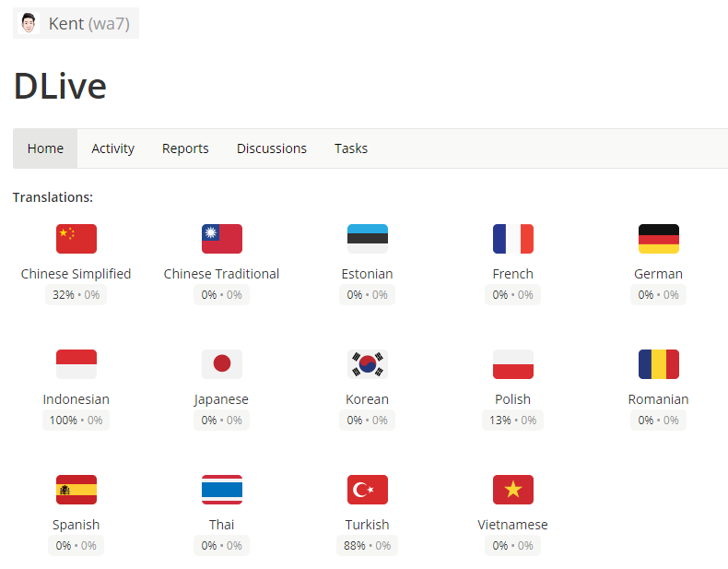Click the DLive project title
The height and width of the screenshot is (569, 728).
pos(60,86)
